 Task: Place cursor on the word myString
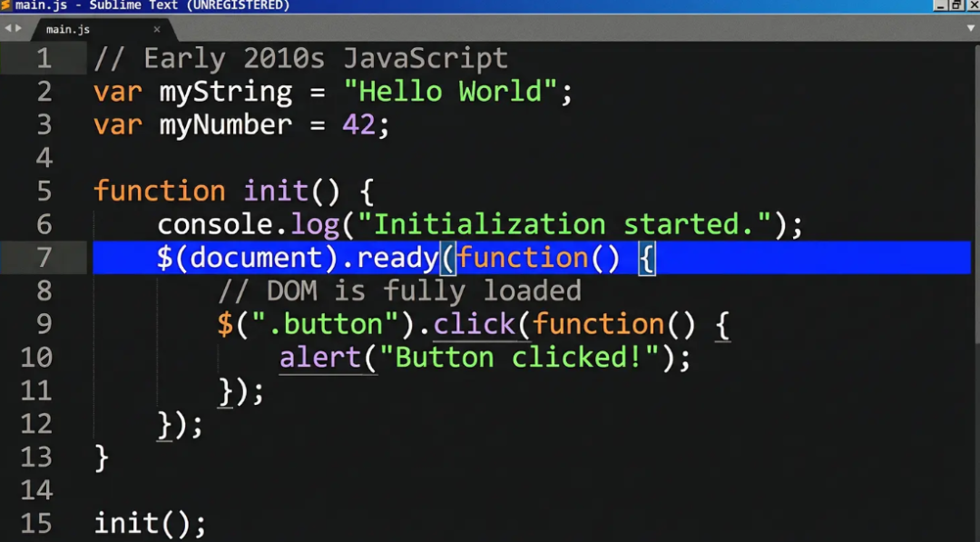point(225,91)
